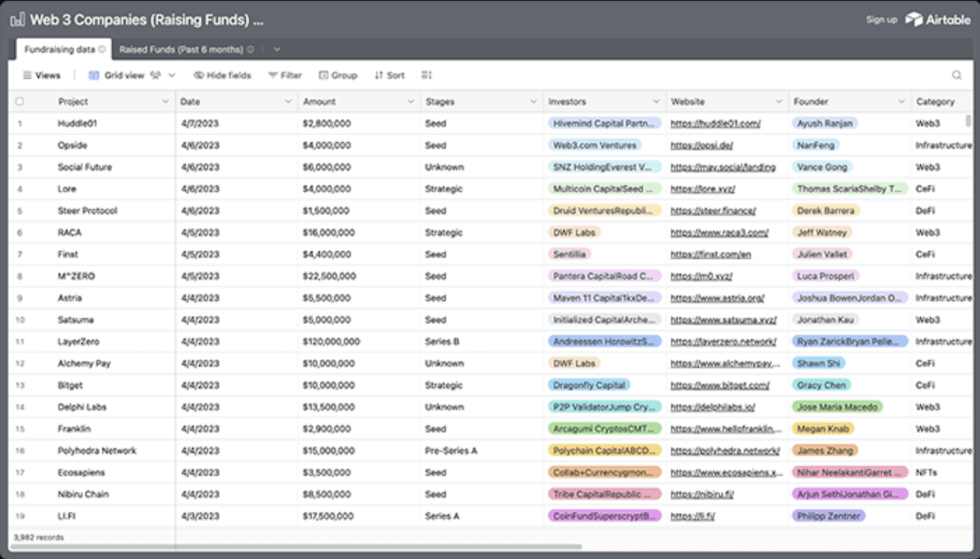980x559 pixels.
Task: Open the layerzero.network website link
Action: pyautogui.click(x=723, y=342)
